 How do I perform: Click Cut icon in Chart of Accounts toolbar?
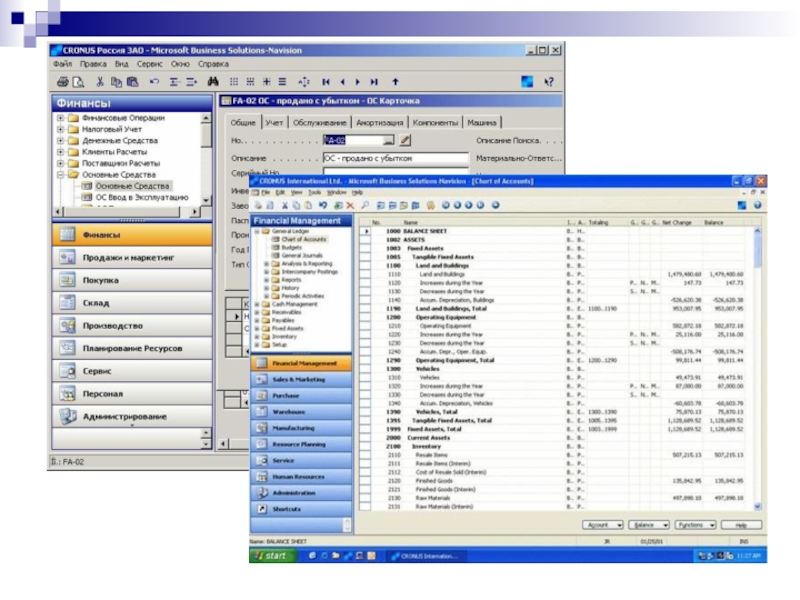285,206
